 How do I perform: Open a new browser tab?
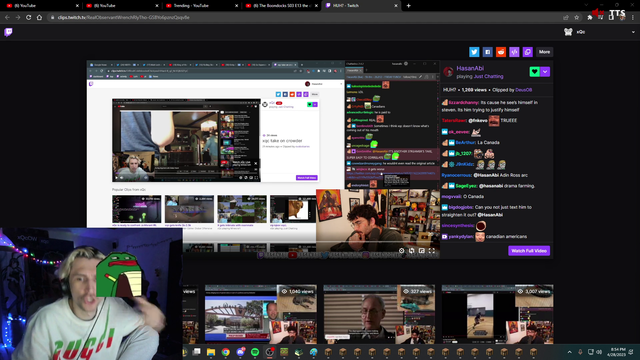click(409, 6)
